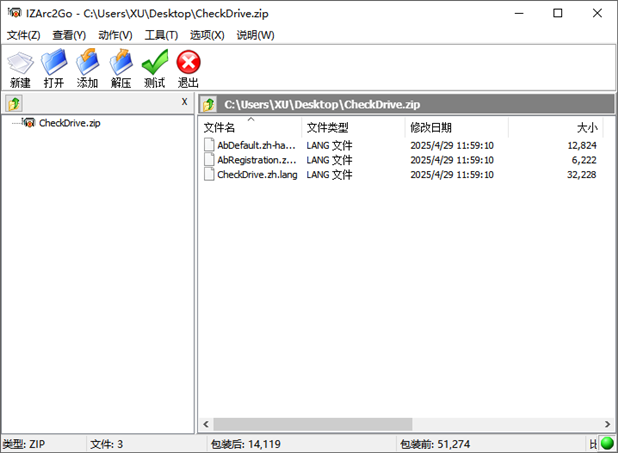
Task: Click the green status light in the status bar
Action: click(607, 444)
